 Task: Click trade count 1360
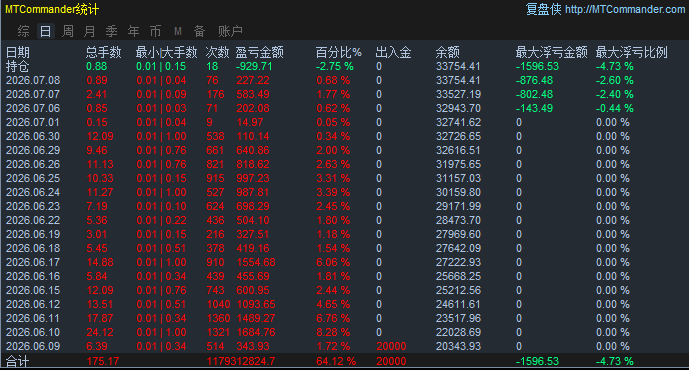pos(218,319)
